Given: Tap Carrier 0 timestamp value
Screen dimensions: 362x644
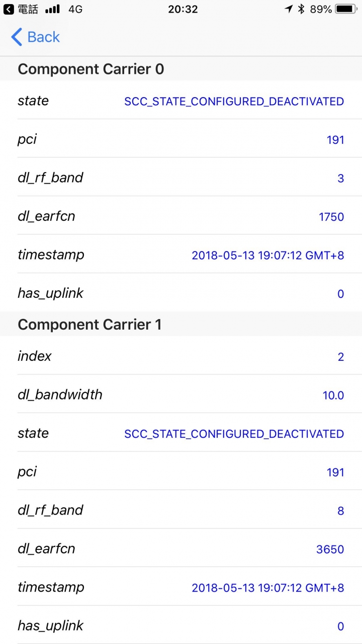Looking at the screenshot, I should click(267, 255).
